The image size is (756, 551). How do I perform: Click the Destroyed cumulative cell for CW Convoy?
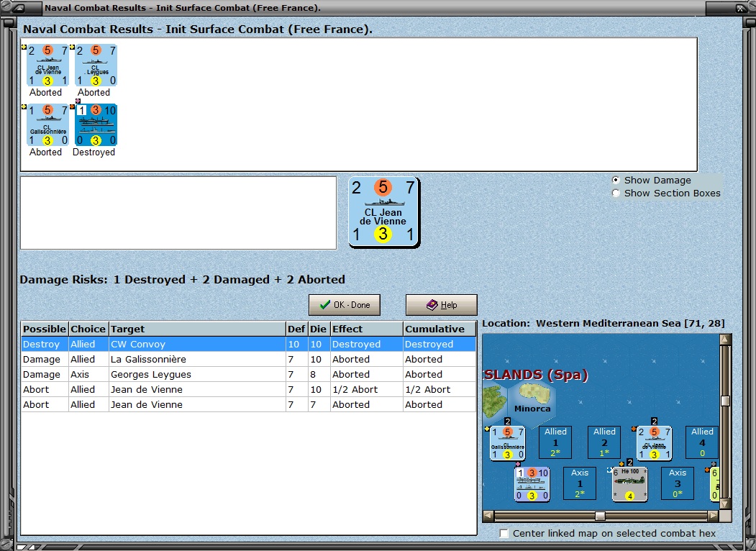440,344
